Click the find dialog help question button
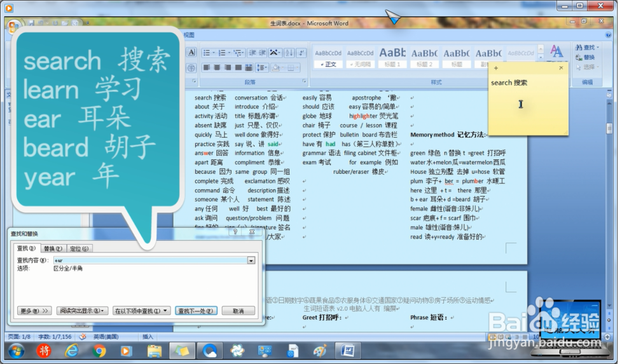The image size is (636, 364). tap(235, 231)
